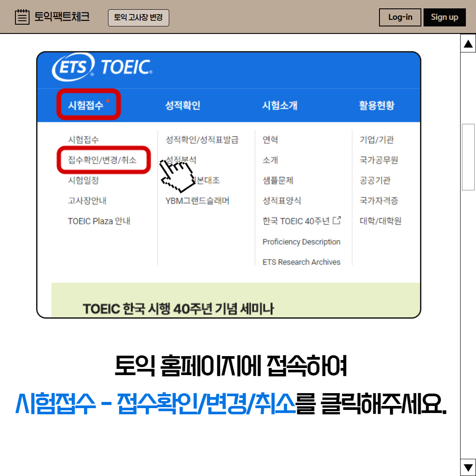Click the Log-in button
The width and height of the screenshot is (476, 476).
pos(400,17)
